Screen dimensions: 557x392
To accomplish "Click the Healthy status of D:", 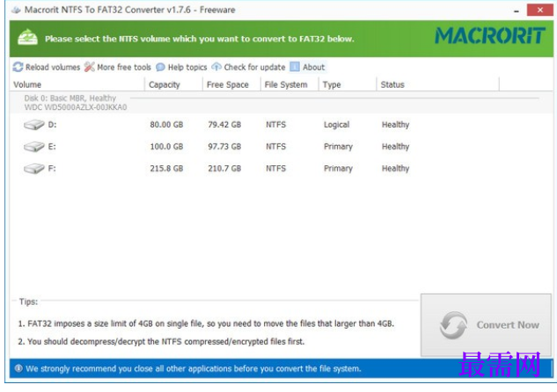I will 396,125.
